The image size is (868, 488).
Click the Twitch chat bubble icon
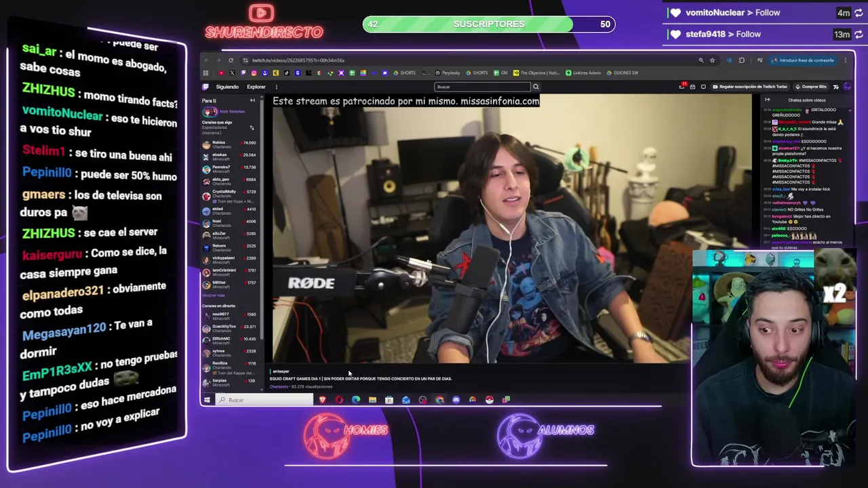click(x=703, y=87)
